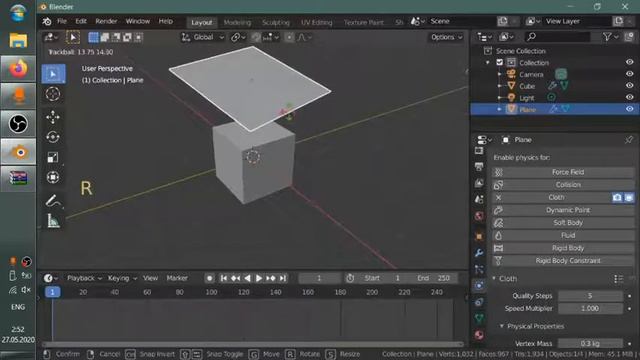The height and width of the screenshot is (360, 640).
Task: Pin the Plane properties panel
Action: tap(629, 140)
